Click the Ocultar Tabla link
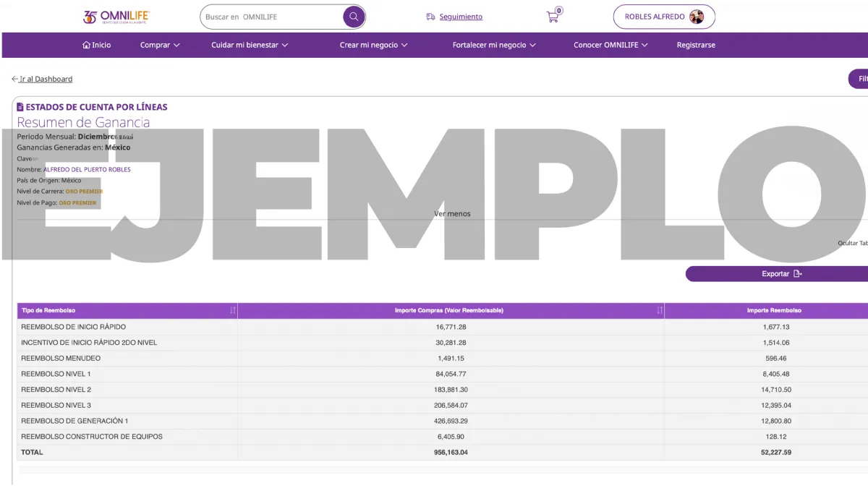 853,243
